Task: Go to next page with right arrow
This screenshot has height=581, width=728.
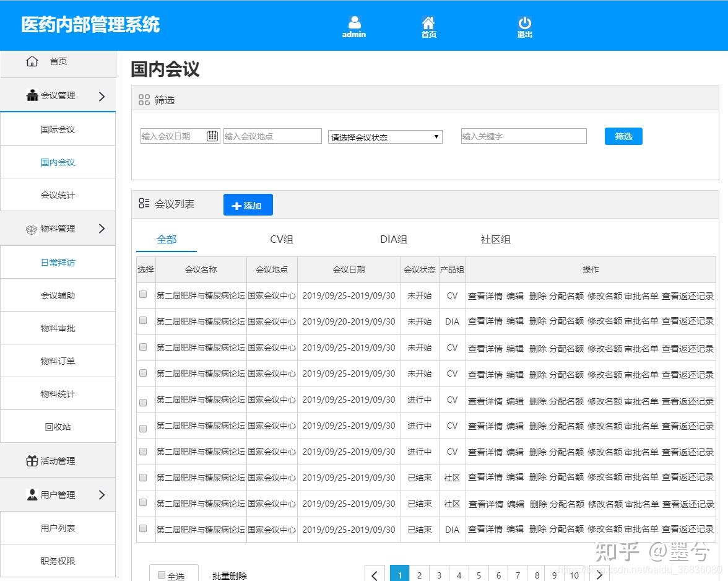Action: [x=599, y=575]
